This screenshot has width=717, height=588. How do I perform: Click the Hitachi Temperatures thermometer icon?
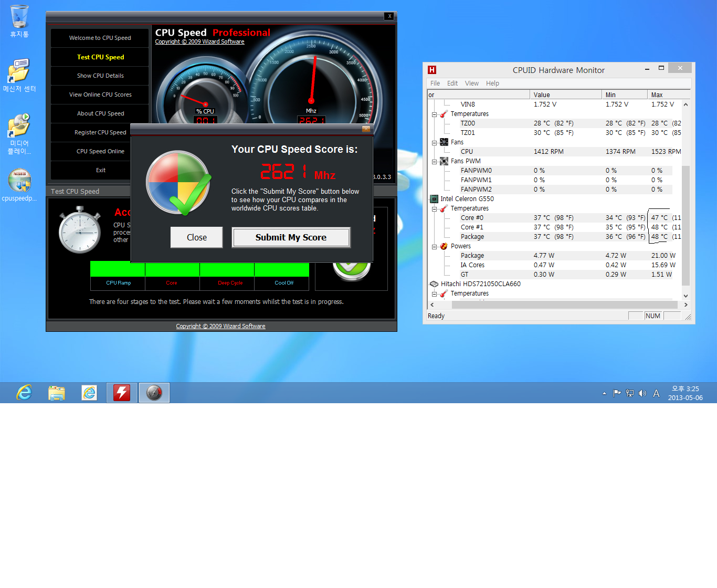tap(444, 293)
